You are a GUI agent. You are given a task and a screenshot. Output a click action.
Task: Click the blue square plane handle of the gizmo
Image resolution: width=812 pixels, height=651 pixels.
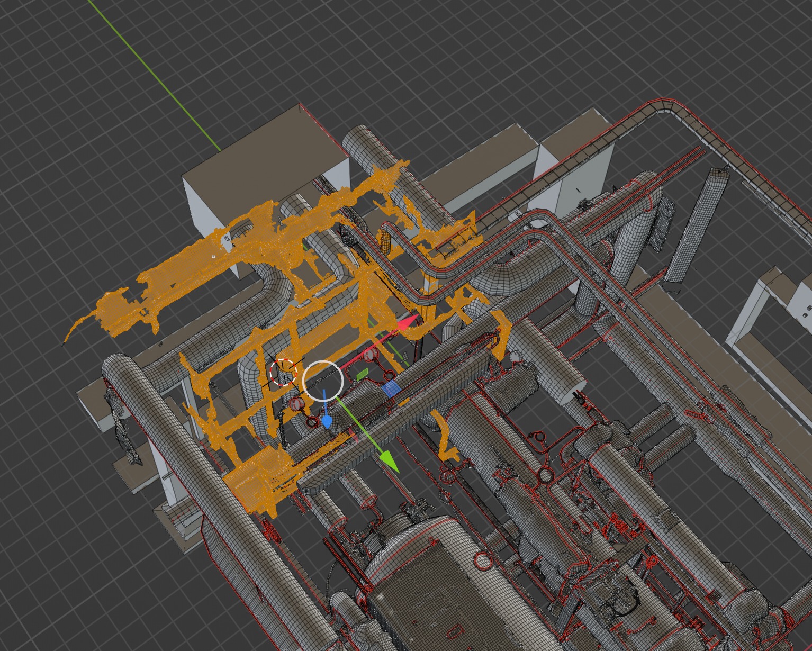pos(390,390)
